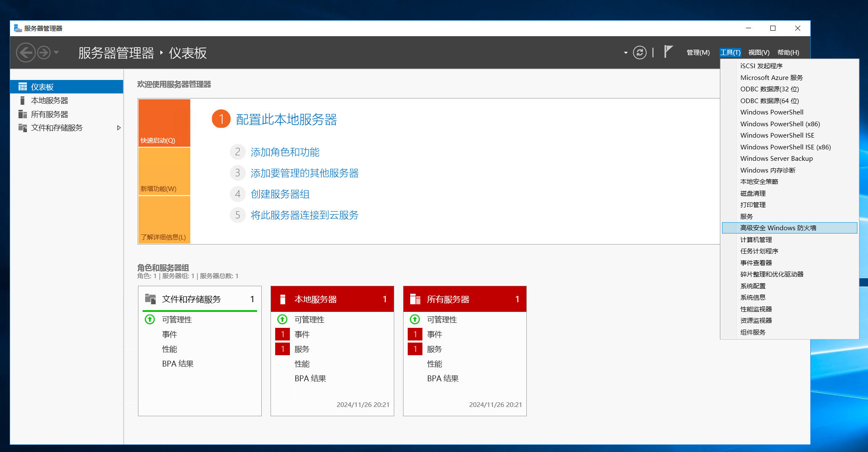Open 性能监视器 from Tools menu
This screenshot has height=452, width=868.
(790, 309)
